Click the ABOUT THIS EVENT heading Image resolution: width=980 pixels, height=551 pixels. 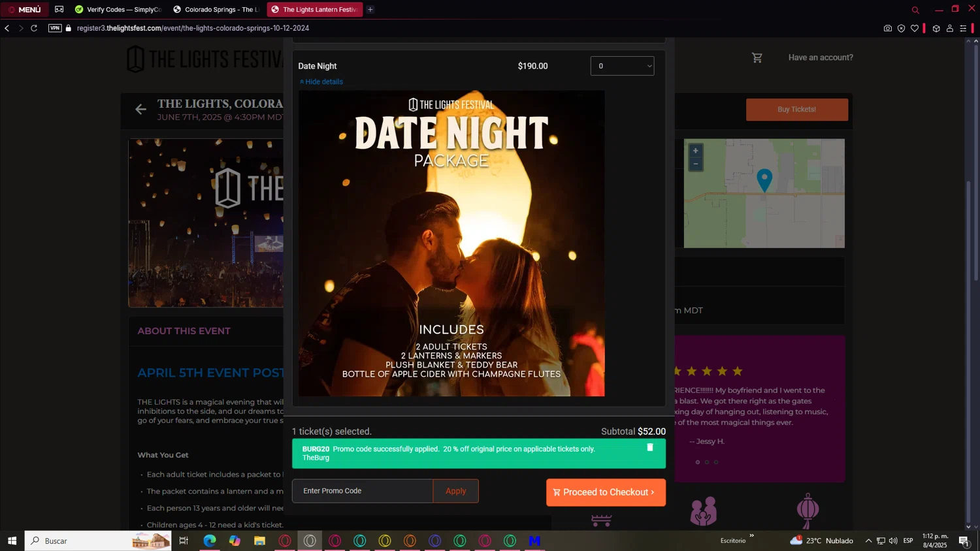coord(184,331)
